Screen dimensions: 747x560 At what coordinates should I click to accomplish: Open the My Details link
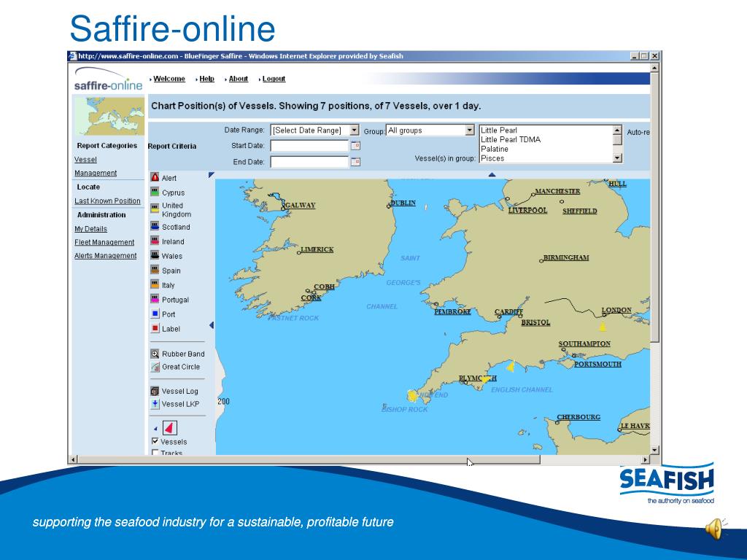tap(90, 229)
